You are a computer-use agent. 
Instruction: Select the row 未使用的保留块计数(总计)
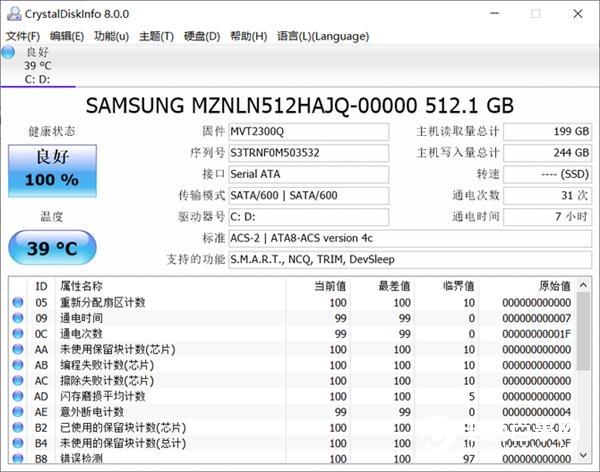tap(293, 443)
